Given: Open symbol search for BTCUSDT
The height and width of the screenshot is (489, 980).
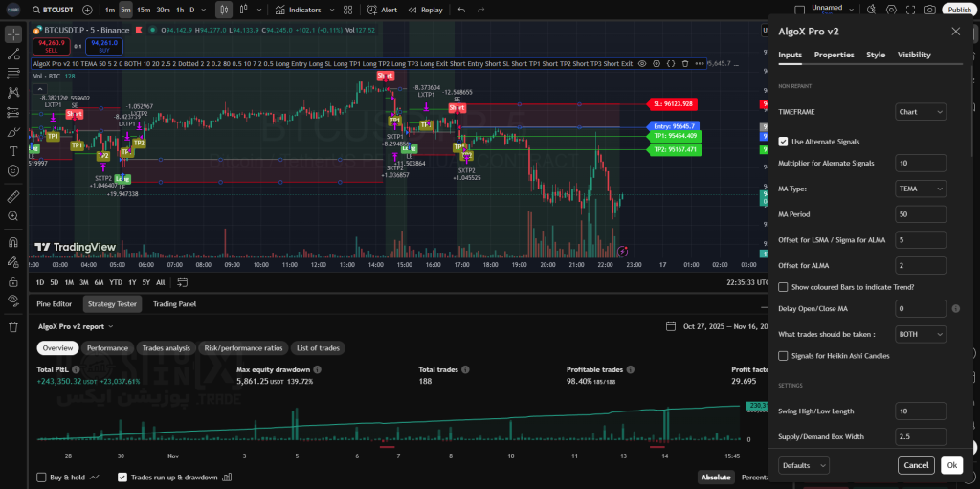Looking at the screenshot, I should [54, 10].
